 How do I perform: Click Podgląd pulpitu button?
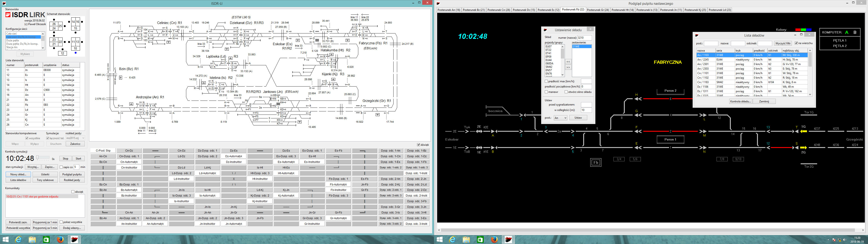point(72,175)
